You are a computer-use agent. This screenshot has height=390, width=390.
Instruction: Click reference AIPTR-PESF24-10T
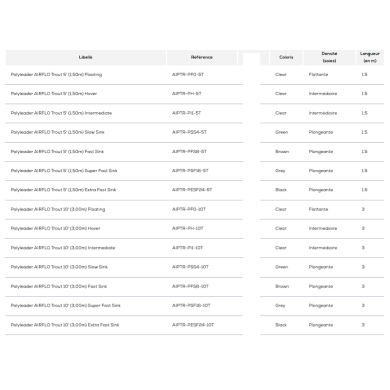193,325
